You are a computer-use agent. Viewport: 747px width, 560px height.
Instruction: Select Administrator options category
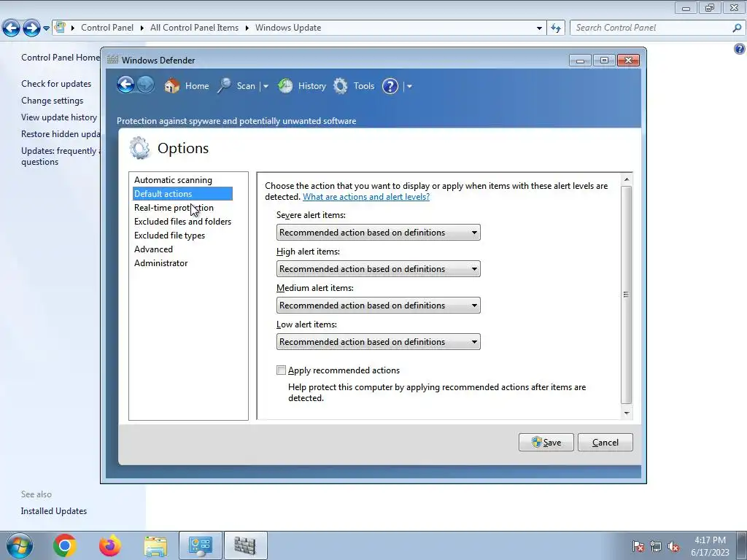160,262
